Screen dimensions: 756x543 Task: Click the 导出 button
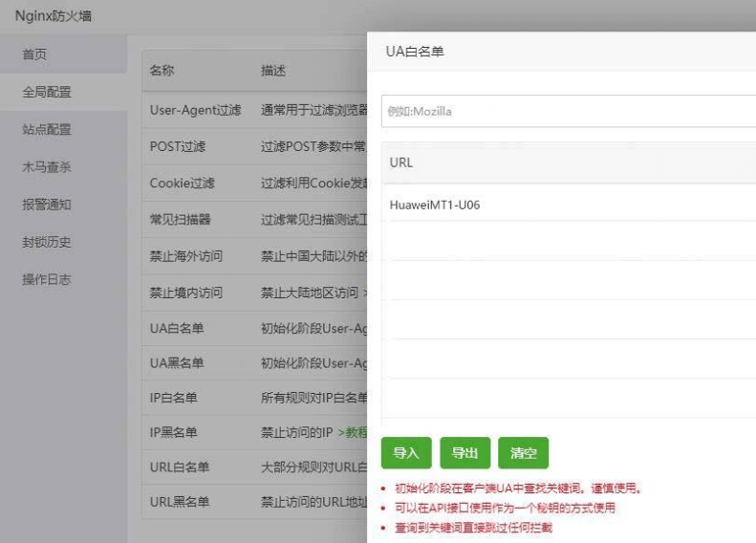(x=464, y=453)
